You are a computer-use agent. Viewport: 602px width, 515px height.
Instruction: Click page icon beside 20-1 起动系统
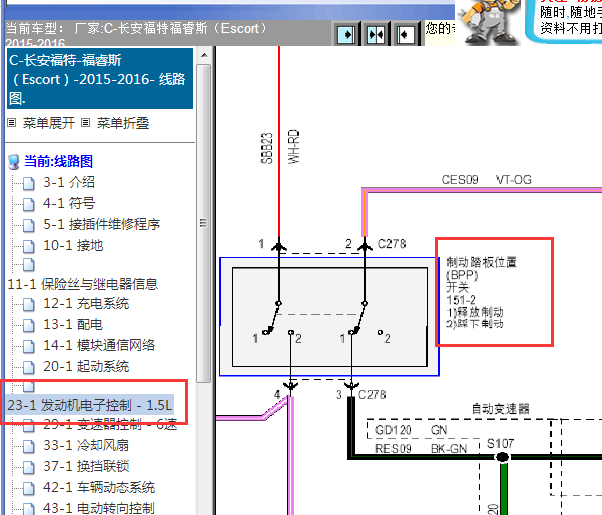click(x=28, y=368)
